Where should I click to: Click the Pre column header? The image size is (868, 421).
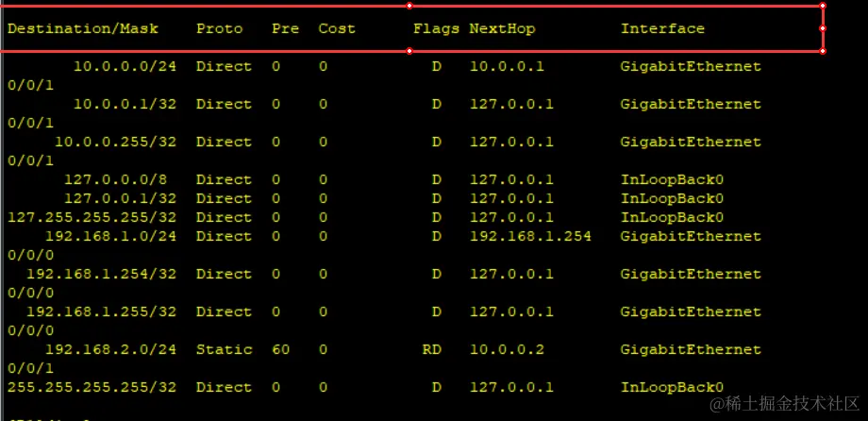286,29
